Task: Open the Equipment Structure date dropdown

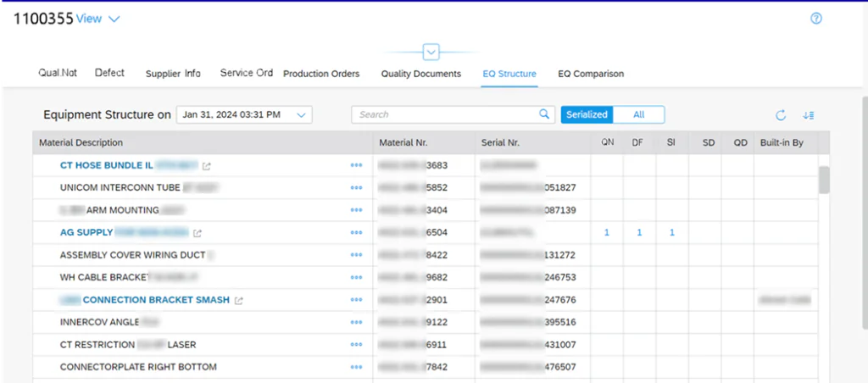Action: (x=244, y=114)
